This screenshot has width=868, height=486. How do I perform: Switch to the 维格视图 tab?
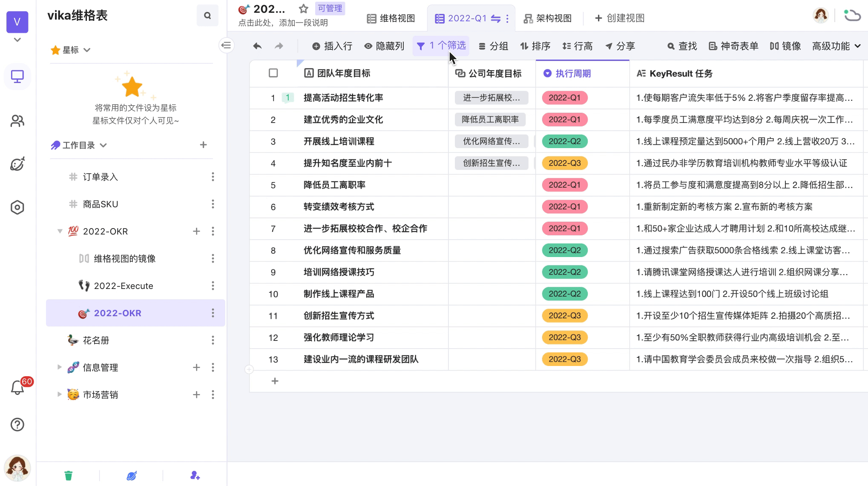pos(391,18)
